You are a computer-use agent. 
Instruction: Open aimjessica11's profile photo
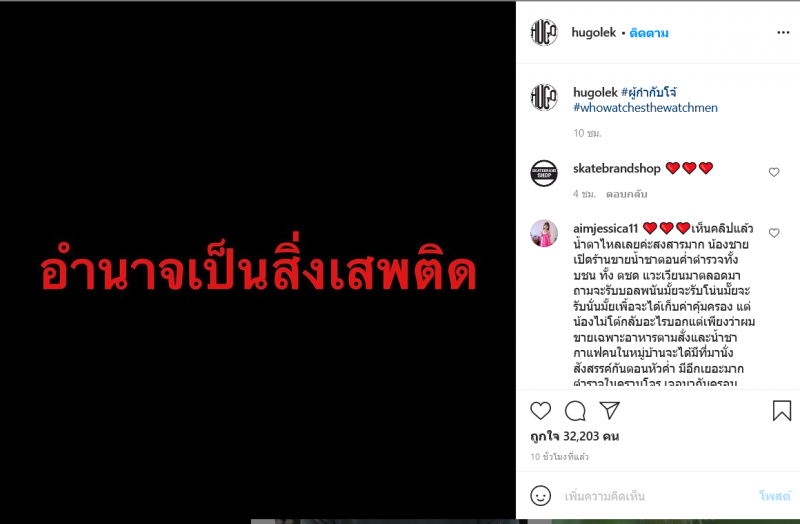[544, 234]
